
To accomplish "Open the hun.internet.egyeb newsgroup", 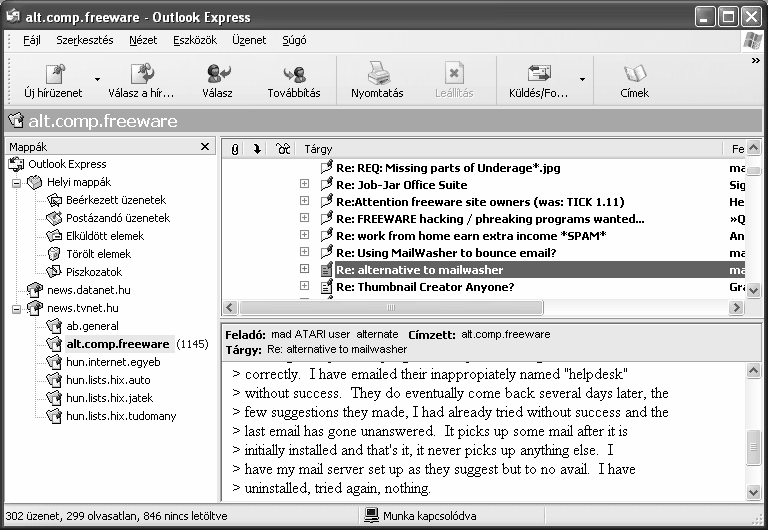I will pyautogui.click(x=113, y=362).
